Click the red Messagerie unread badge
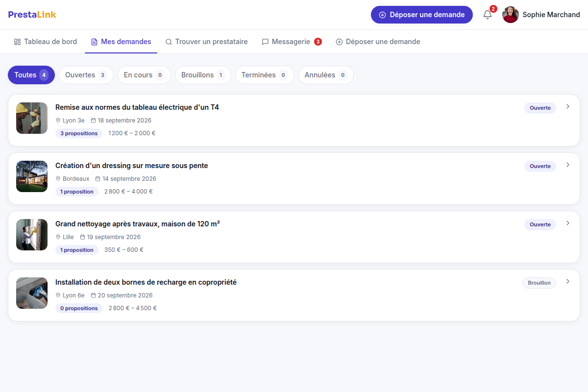The height and width of the screenshot is (392, 588). tap(318, 42)
